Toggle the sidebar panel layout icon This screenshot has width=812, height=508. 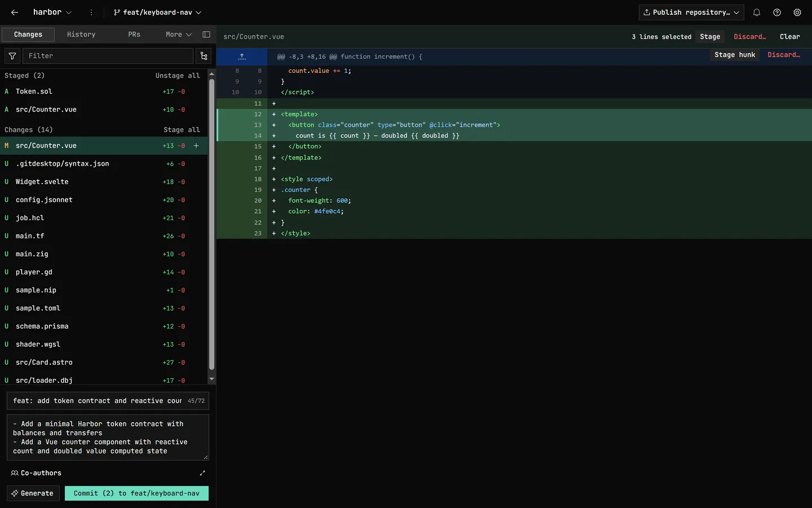click(206, 34)
